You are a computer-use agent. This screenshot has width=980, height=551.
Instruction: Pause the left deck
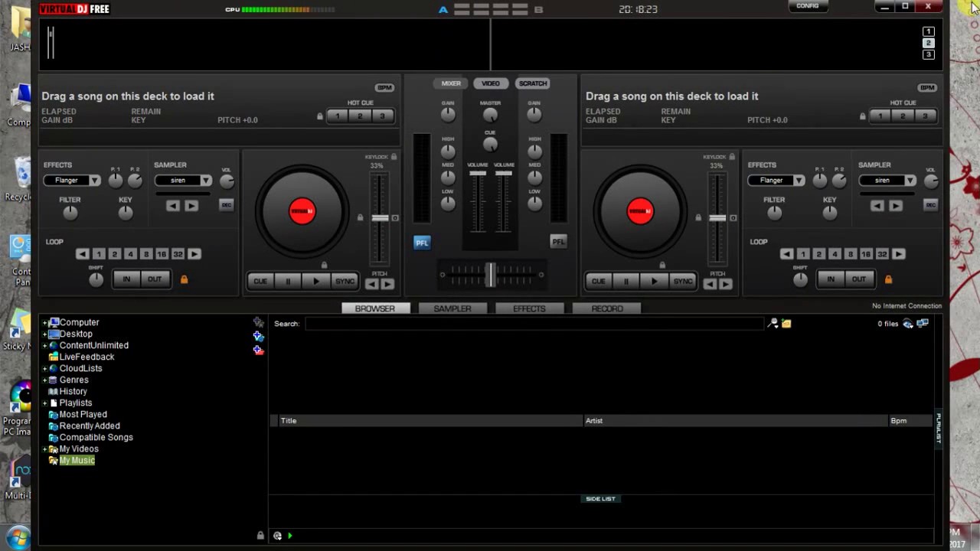[288, 282]
